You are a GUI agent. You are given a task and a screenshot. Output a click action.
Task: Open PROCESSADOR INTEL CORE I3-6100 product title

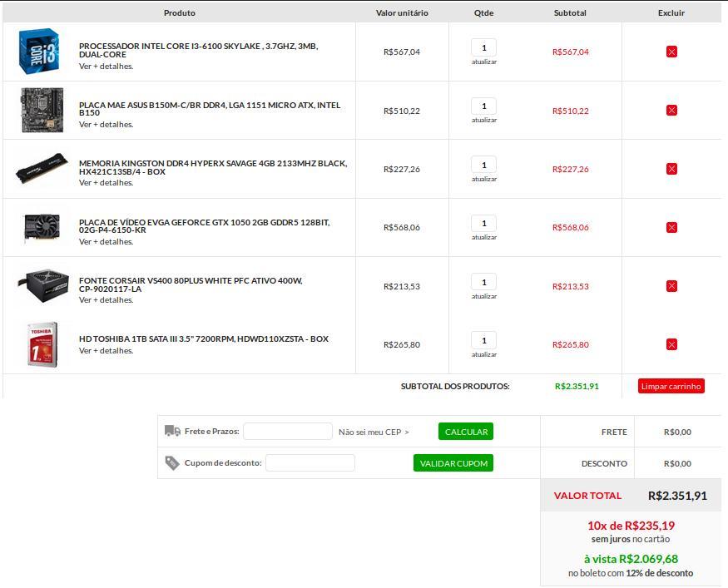coord(198,50)
